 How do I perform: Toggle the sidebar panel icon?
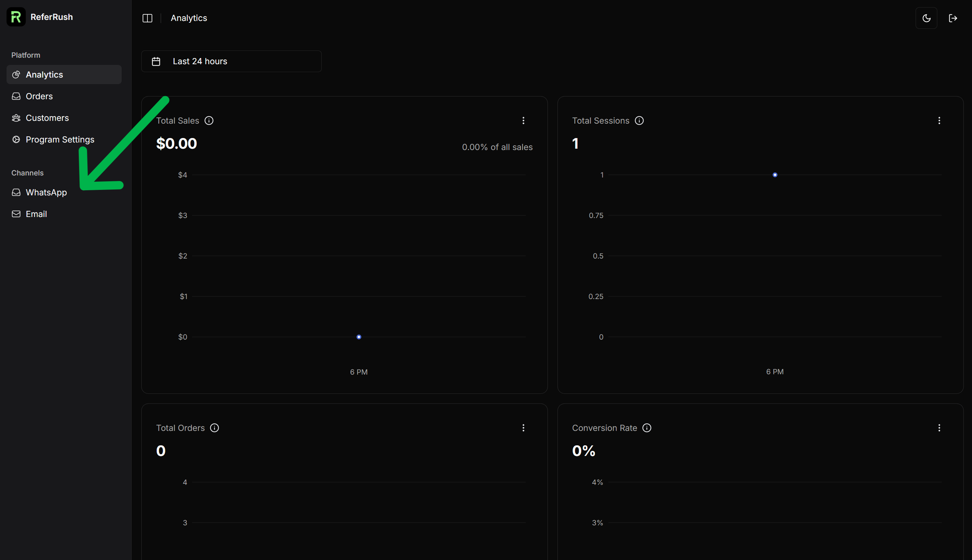(x=147, y=18)
